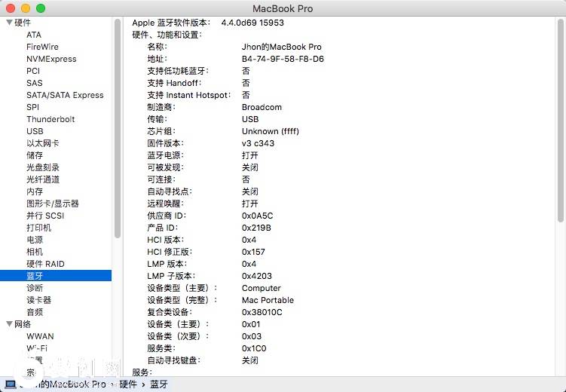The width and height of the screenshot is (566, 392).
Task: Click the selected 蓝牙 sidebar item
Action: coord(35,276)
